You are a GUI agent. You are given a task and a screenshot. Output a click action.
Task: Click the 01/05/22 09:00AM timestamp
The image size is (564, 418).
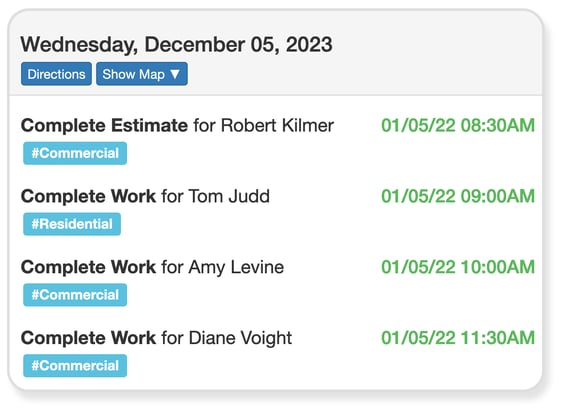[458, 196]
